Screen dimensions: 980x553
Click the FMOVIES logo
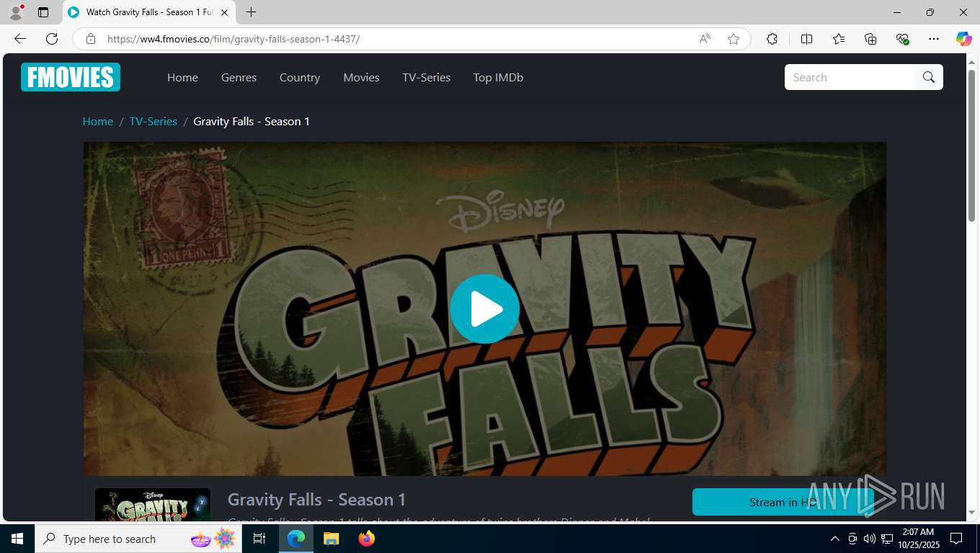pos(71,77)
